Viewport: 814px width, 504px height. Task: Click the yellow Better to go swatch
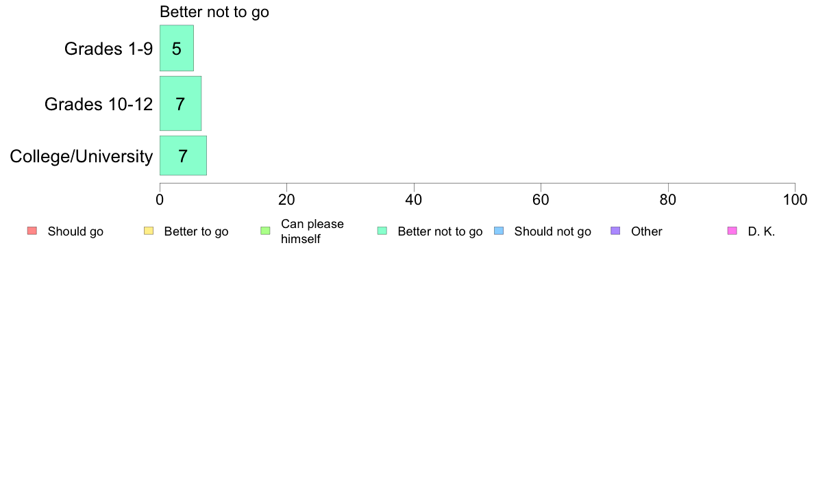coord(149,231)
